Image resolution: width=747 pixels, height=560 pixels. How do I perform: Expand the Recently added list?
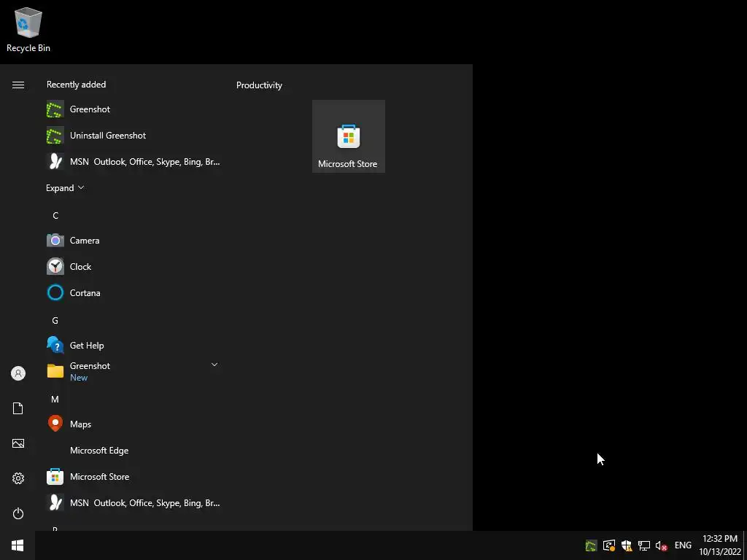tap(65, 187)
